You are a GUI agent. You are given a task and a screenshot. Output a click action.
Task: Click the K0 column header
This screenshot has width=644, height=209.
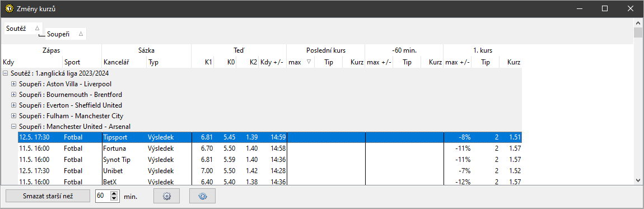click(x=225, y=62)
